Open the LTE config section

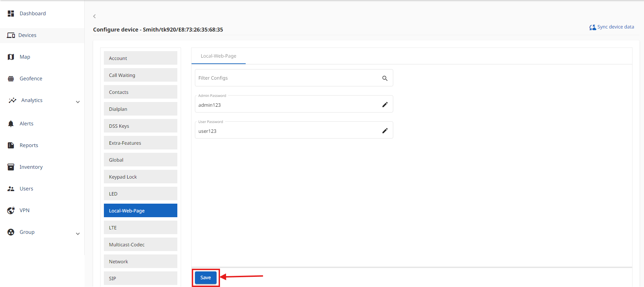coord(140,227)
